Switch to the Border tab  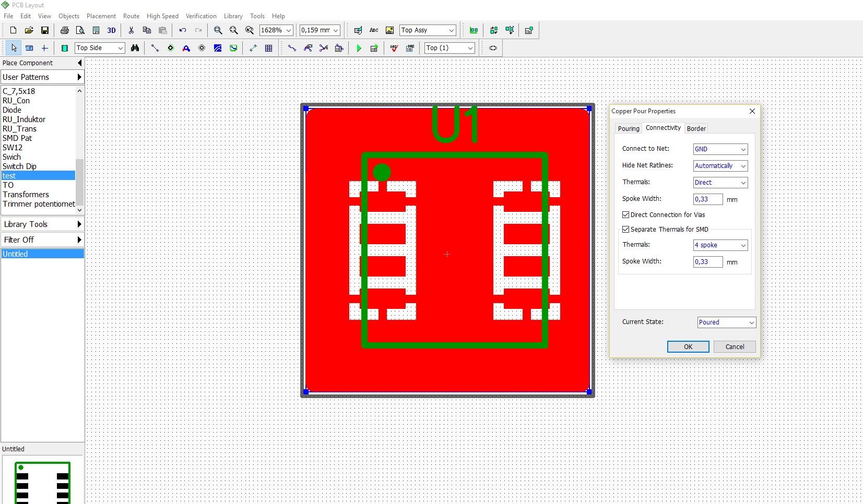coord(696,128)
